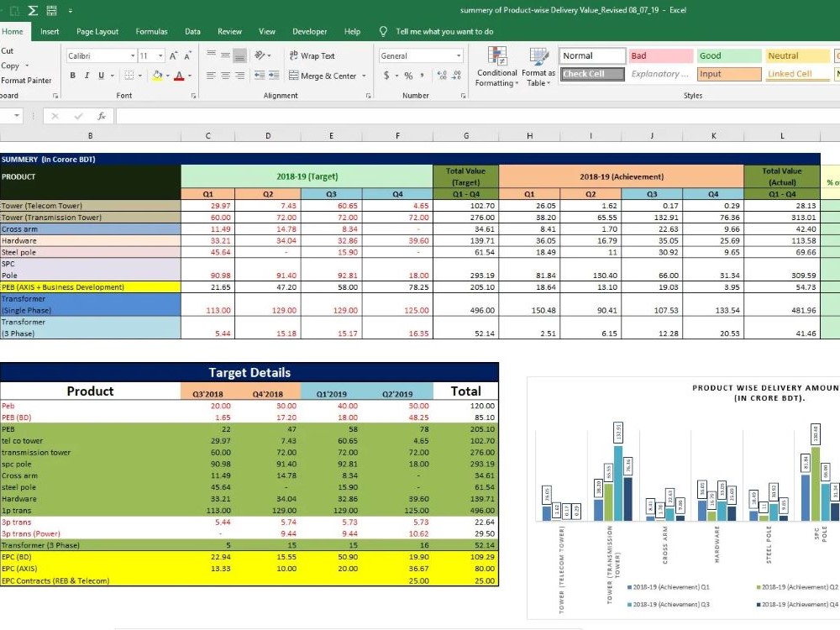Open the Page Layout ribbon tab
This screenshot has height=630, width=840.
point(97,32)
